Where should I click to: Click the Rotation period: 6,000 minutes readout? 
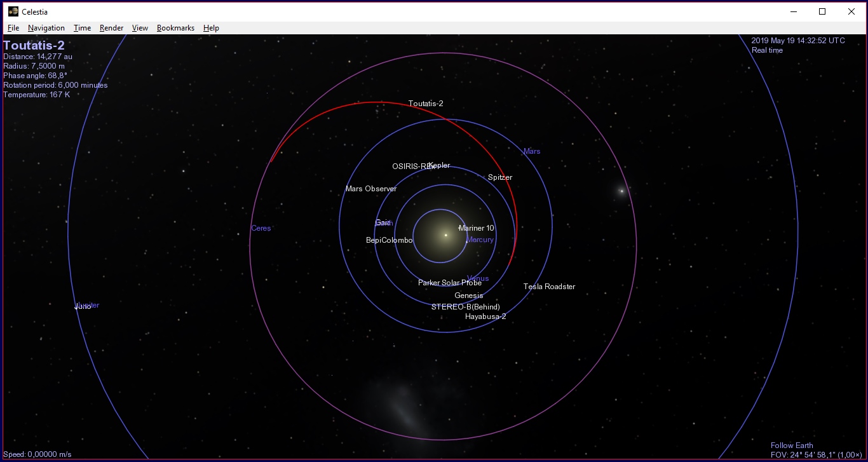point(55,85)
